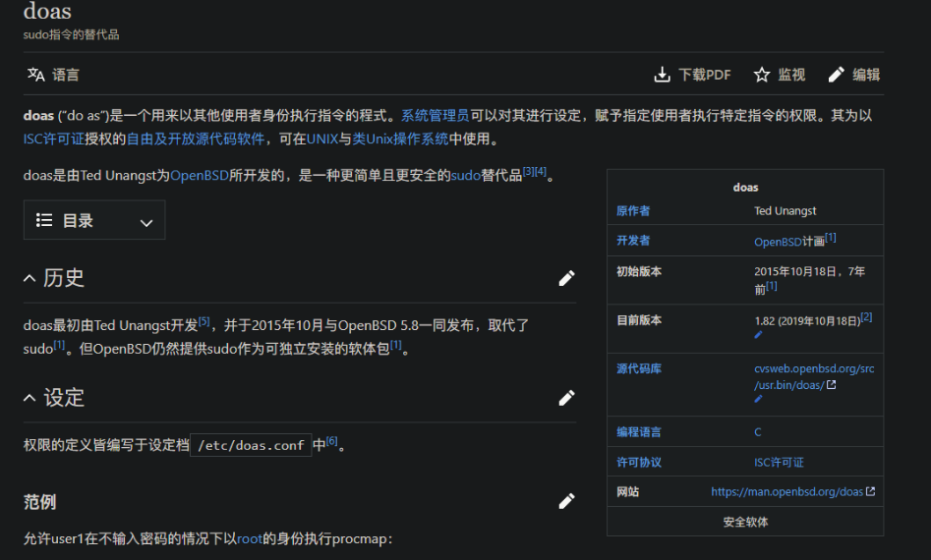The height and width of the screenshot is (560, 931).
Task: Click 源代码库 label in infobox
Action: tap(639, 368)
